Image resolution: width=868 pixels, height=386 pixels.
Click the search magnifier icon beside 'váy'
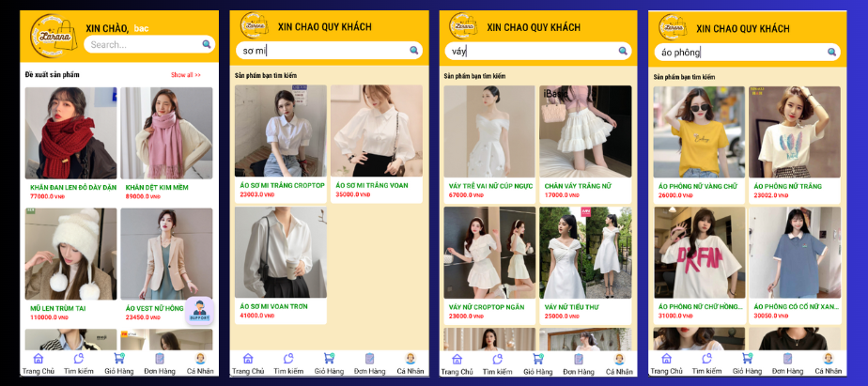[623, 52]
